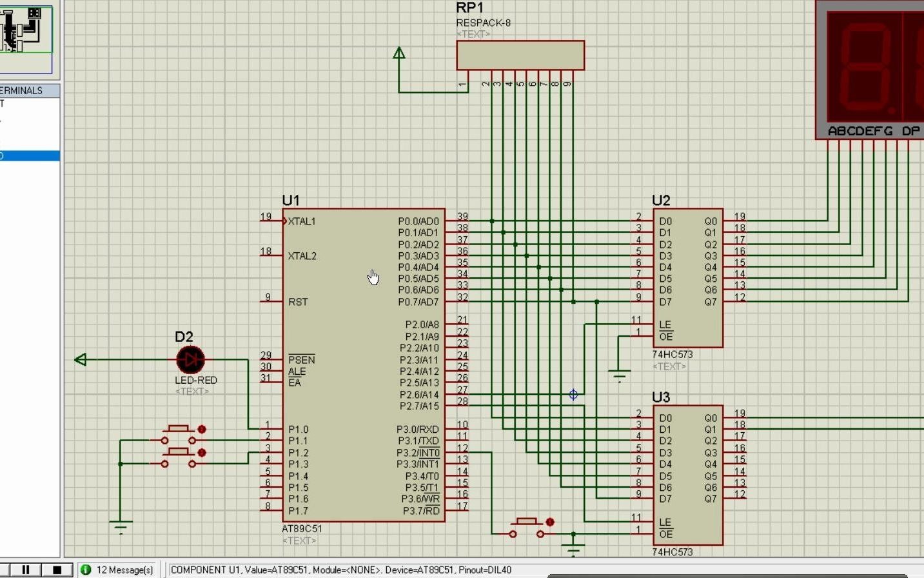924x578 pixels.
Task: Click the blue wire marker on the P2.6 line
Action: point(573,394)
